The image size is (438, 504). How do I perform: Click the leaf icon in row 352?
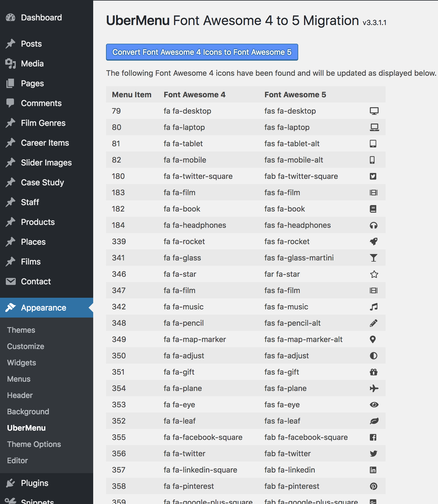(374, 421)
